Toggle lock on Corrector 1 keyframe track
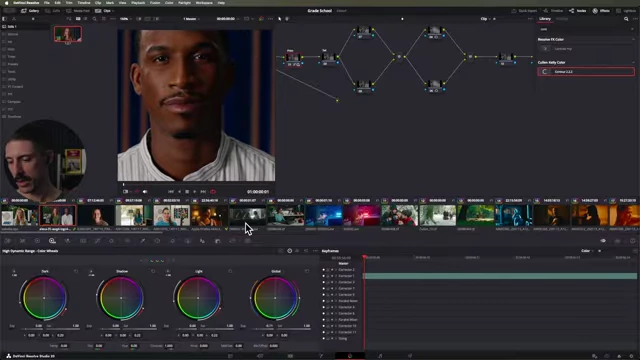640x360 pixels. 328,276
